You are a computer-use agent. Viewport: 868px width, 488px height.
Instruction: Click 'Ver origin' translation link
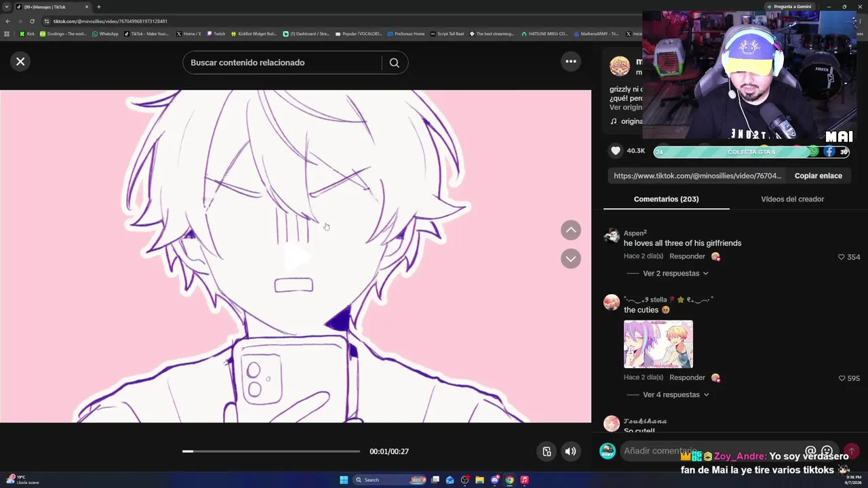click(x=625, y=107)
